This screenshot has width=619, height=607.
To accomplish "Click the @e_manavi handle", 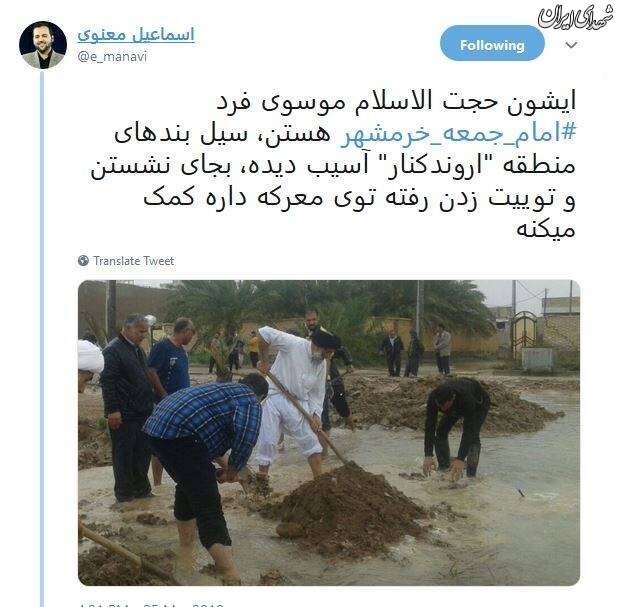I will tap(112, 57).
